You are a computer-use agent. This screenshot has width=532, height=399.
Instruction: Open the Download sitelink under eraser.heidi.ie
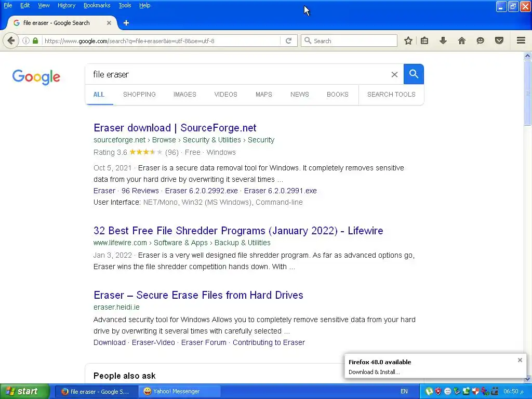click(x=109, y=342)
